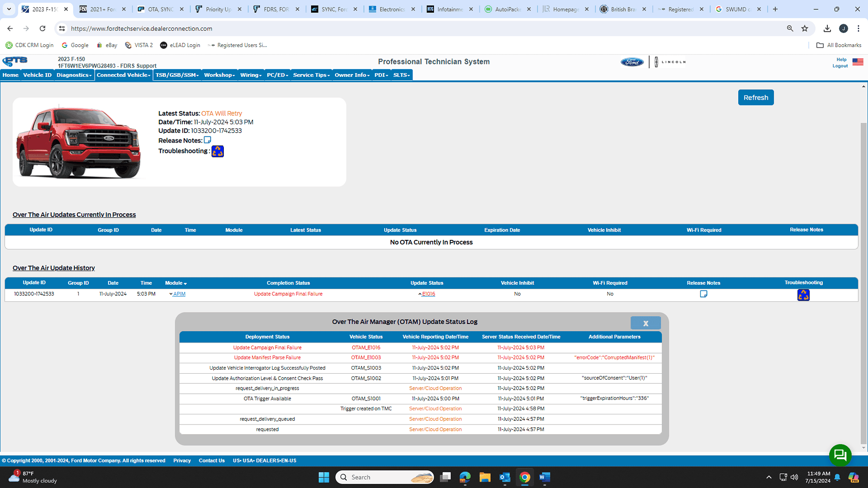Image resolution: width=868 pixels, height=488 pixels.
Task: Open Release Notes icon in history row
Action: tap(704, 294)
